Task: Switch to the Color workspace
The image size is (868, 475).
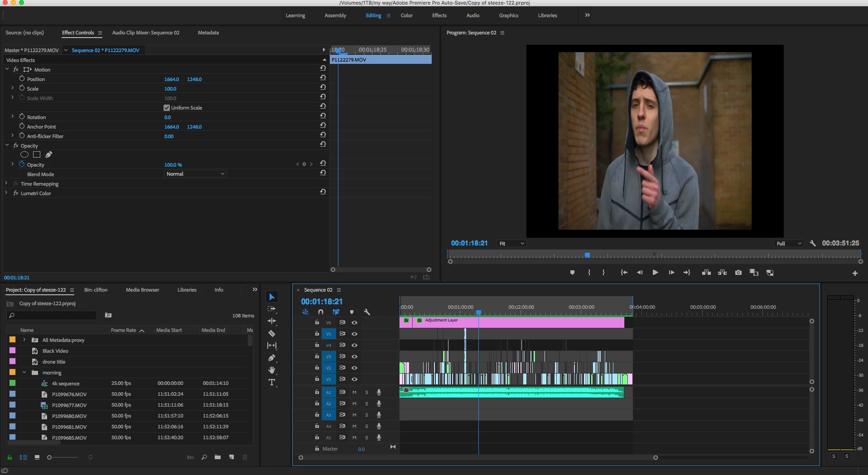Action: [x=407, y=15]
